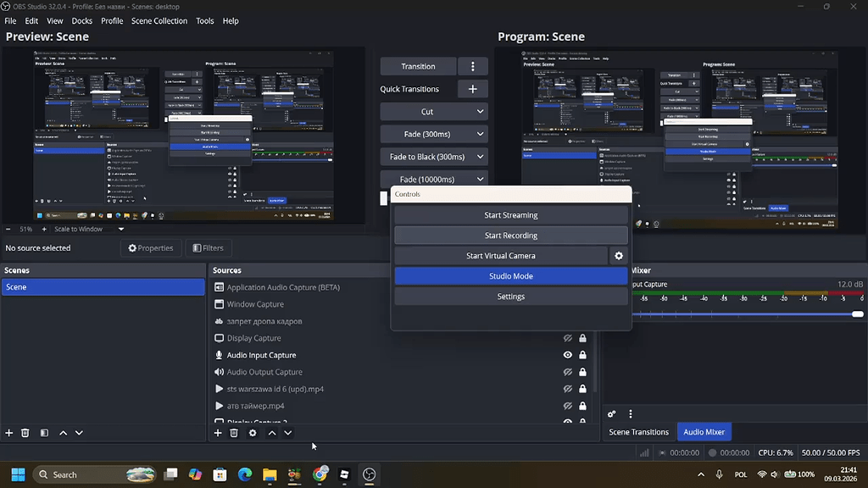868x488 pixels.
Task: Remove selected source with trash icon
Action: click(234, 433)
